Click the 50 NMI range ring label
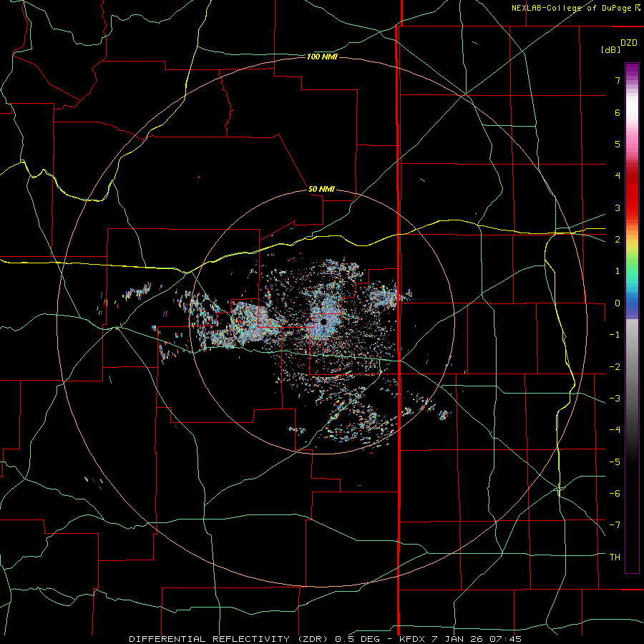The height and width of the screenshot is (644, 644). 321,189
